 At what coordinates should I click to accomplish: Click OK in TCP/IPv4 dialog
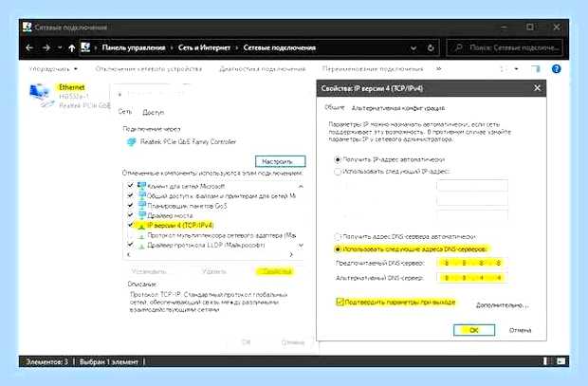point(474,330)
